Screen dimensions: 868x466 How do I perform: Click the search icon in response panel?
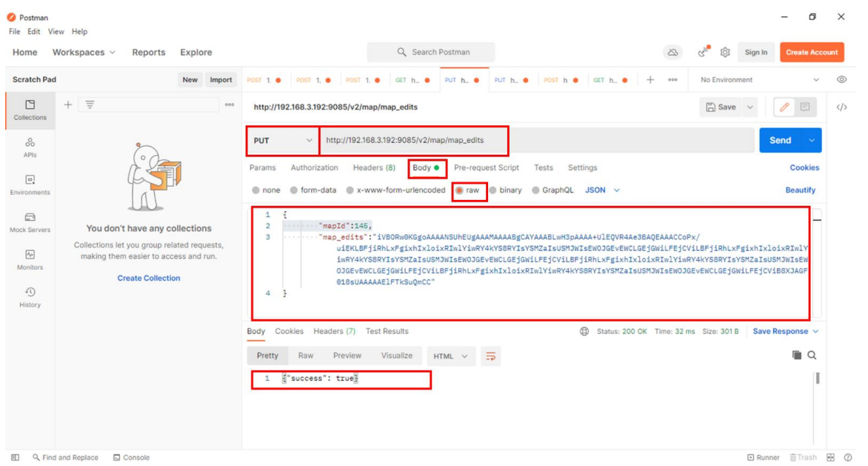point(812,356)
